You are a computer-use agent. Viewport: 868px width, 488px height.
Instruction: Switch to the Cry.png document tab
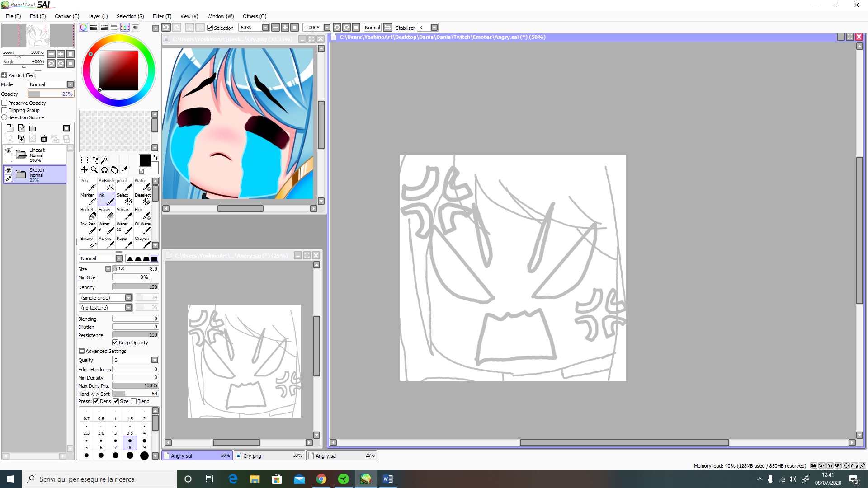click(270, 456)
